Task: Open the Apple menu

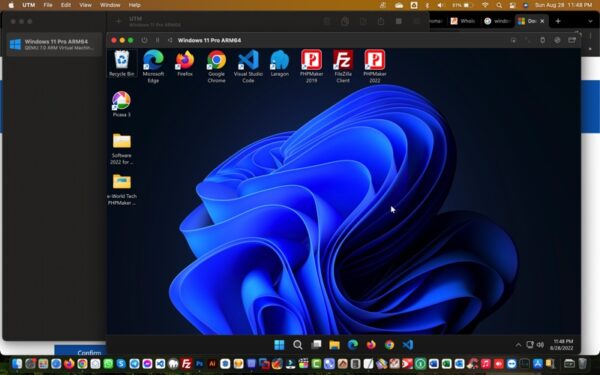Action: point(11,5)
